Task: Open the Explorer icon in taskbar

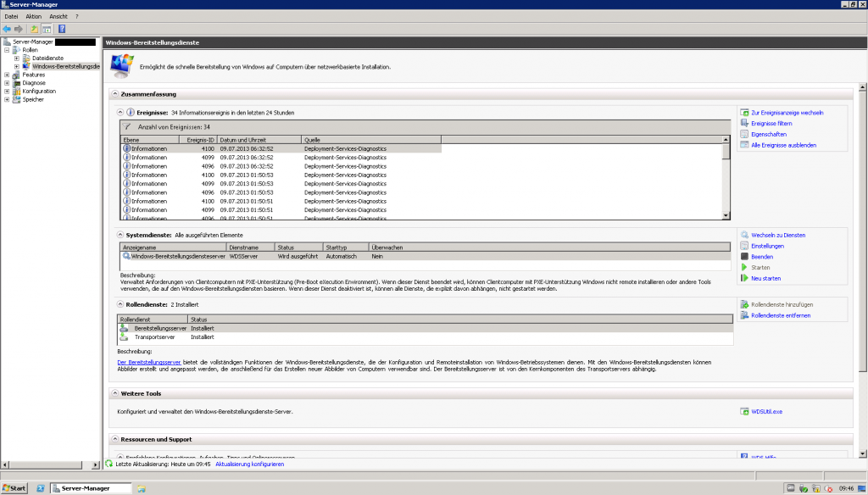Action: tap(142, 488)
